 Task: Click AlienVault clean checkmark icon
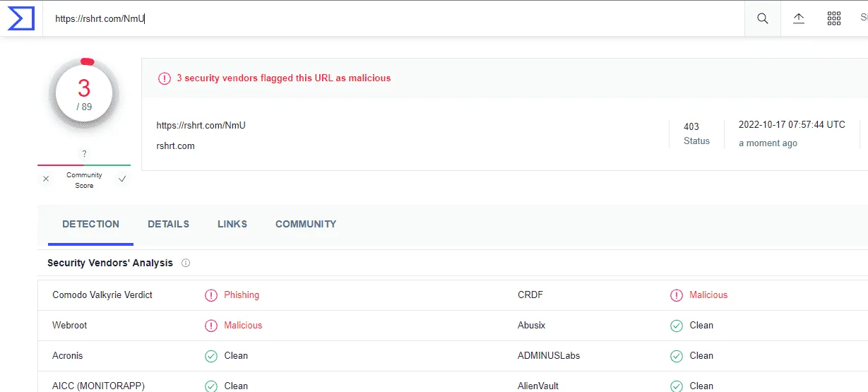coord(677,386)
